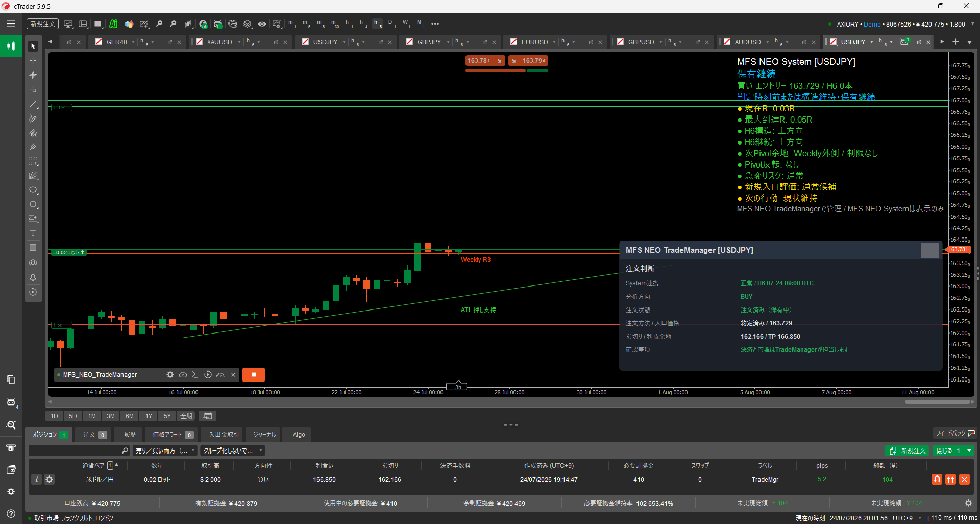This screenshot has width=980, height=524.
Task: Open more timeframes ellipsis
Action: coord(435,24)
